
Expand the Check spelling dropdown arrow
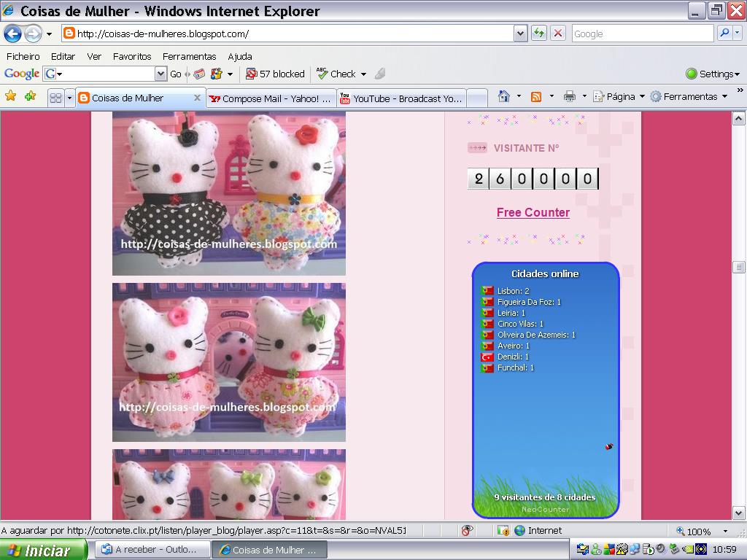pyautogui.click(x=363, y=74)
